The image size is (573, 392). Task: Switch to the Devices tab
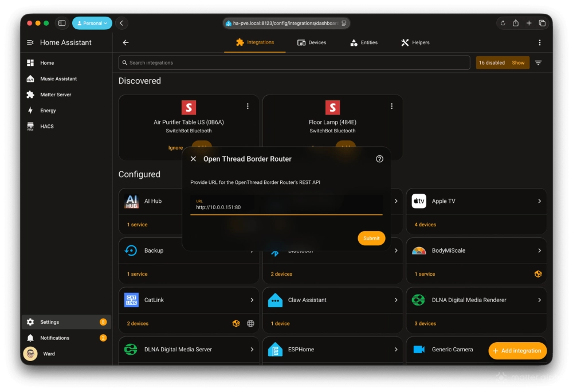pyautogui.click(x=312, y=42)
